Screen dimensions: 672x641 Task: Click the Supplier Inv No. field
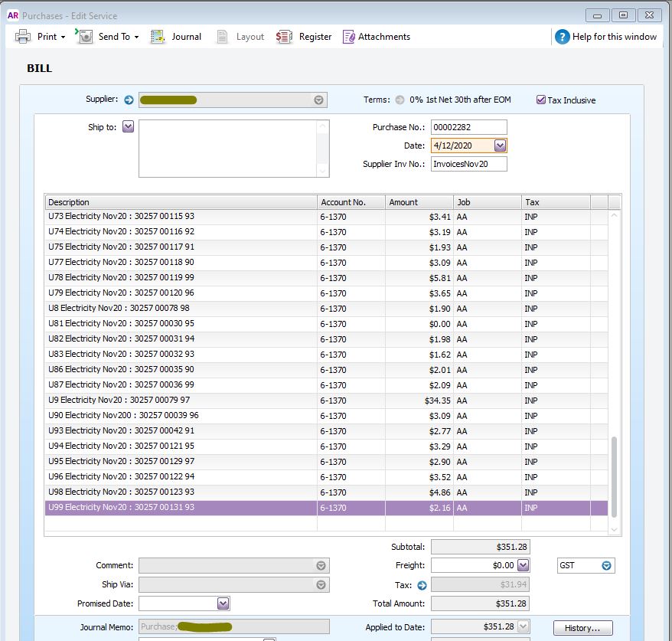468,164
